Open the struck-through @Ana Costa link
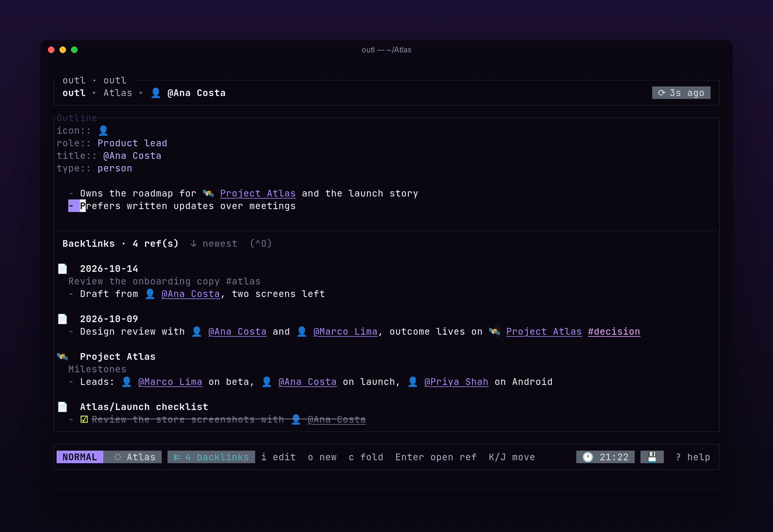 coord(337,420)
